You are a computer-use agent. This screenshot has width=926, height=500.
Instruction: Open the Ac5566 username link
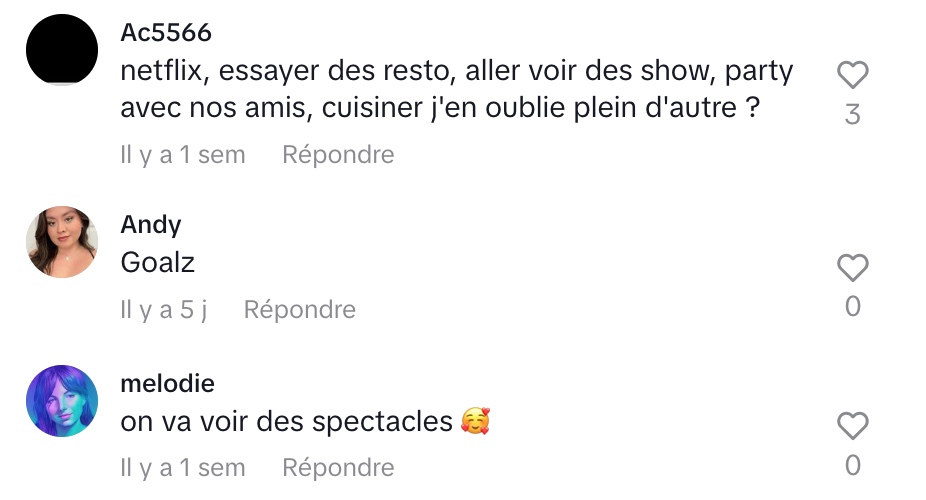tap(166, 32)
